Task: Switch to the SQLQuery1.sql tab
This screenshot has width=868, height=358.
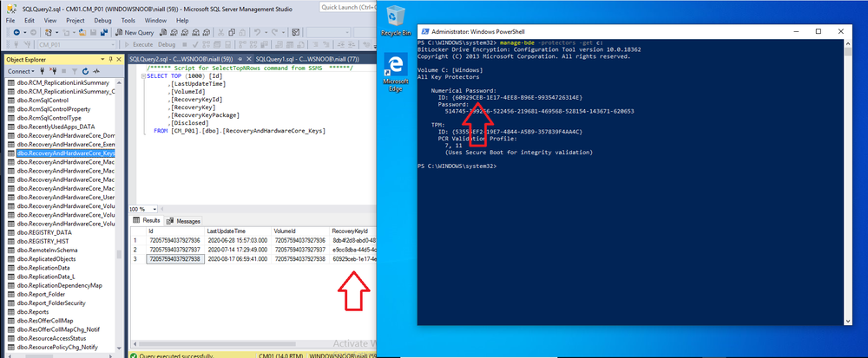Action: (x=307, y=59)
